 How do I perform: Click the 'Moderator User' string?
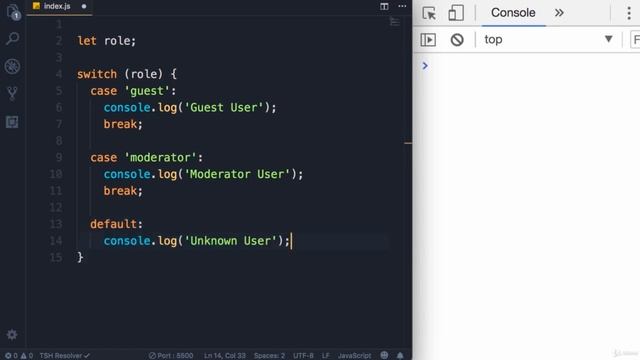point(237,174)
